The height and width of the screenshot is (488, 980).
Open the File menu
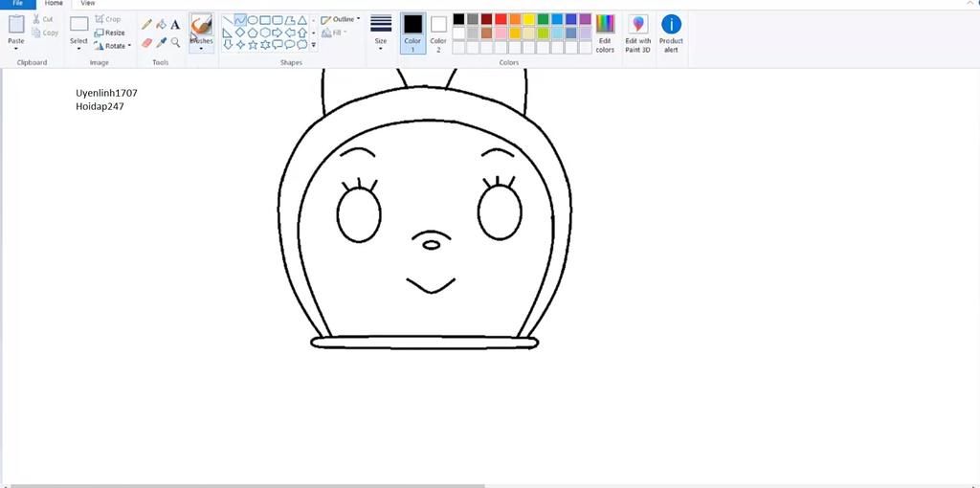click(x=17, y=3)
